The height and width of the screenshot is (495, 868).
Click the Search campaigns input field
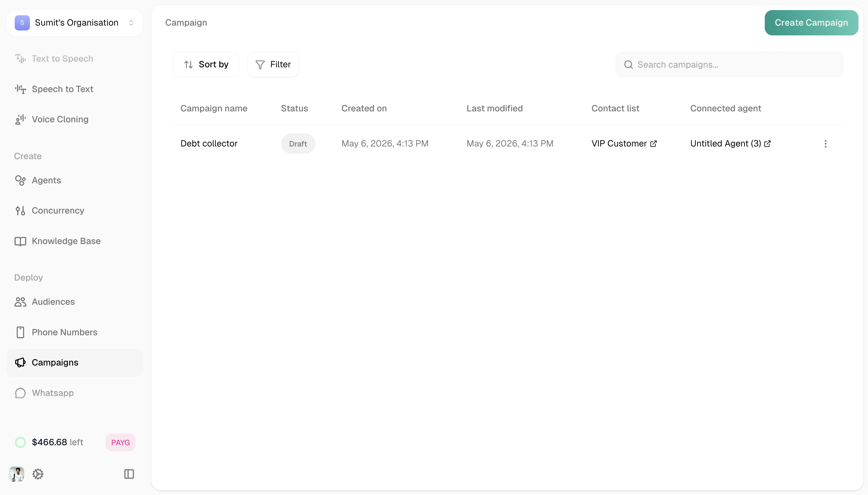(729, 64)
